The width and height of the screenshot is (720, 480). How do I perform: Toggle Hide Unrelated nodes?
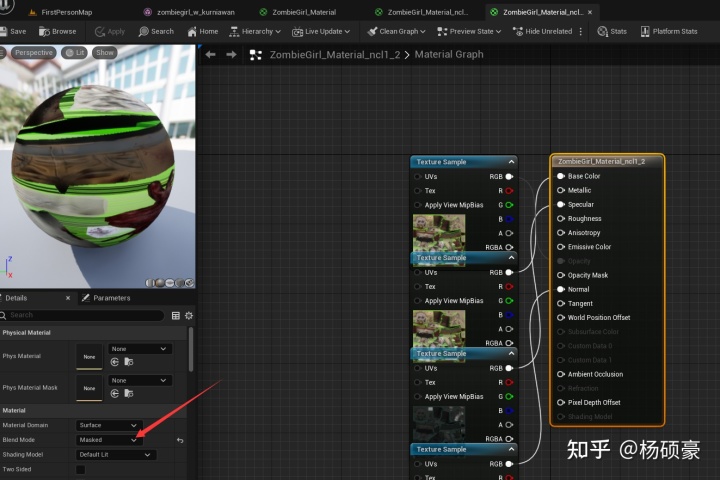coord(542,31)
